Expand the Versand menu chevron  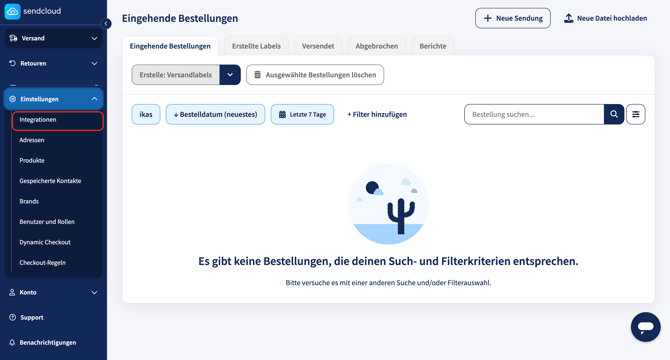(94, 38)
